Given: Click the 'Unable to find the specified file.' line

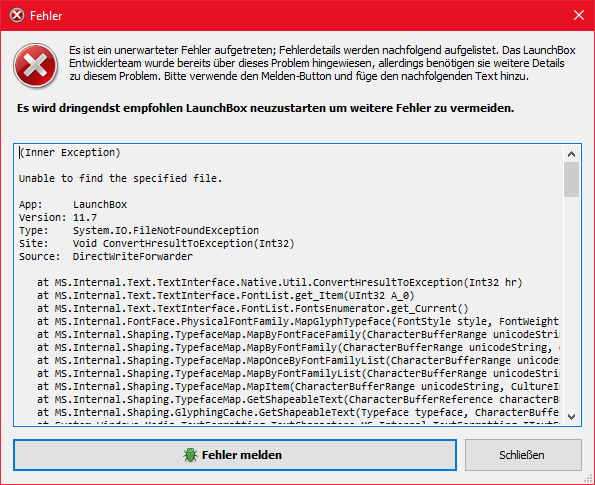Looking at the screenshot, I should tap(121, 178).
